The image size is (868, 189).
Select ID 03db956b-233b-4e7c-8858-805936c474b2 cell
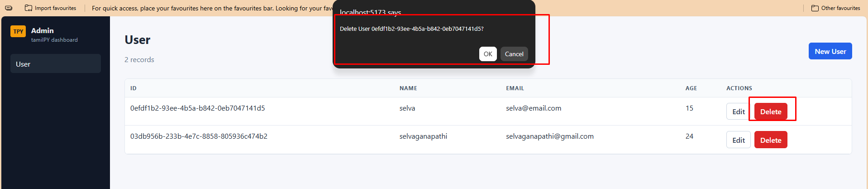pyautogui.click(x=199, y=136)
